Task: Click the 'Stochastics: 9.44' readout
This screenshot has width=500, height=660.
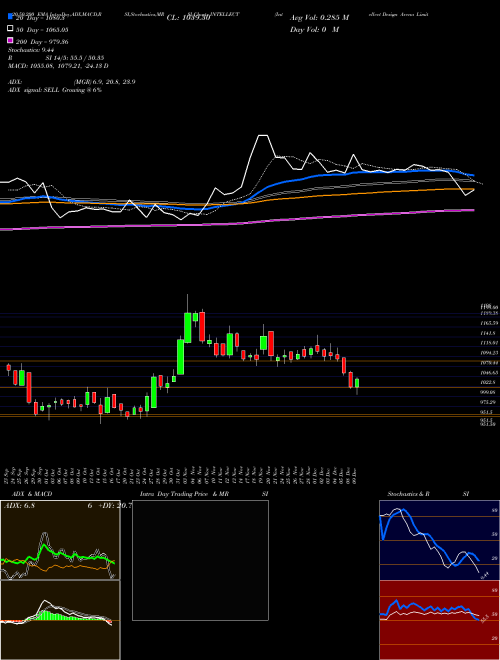Action: 32,50
